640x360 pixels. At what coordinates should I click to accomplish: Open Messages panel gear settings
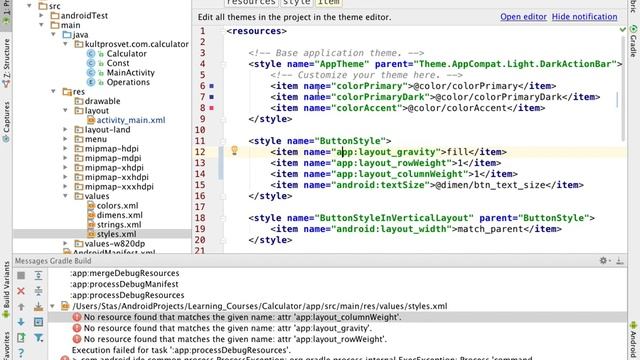[604, 260]
